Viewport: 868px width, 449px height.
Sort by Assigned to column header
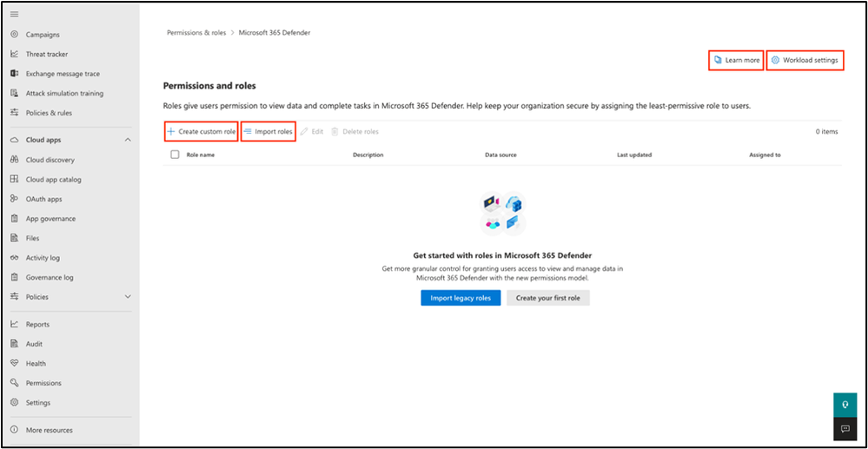pyautogui.click(x=765, y=155)
